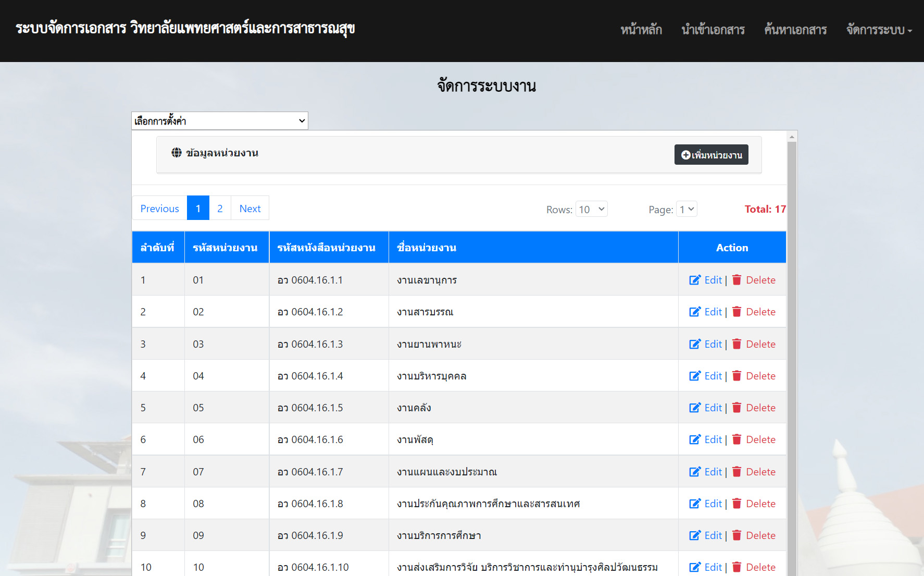Open the Page number dropdown
The width and height of the screenshot is (924, 576).
pos(686,209)
